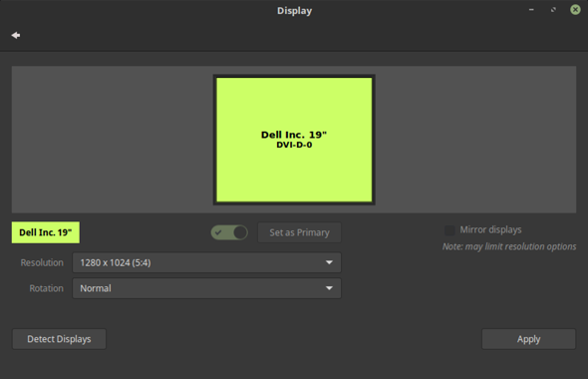
Task: Restore the Display window size
Action: [553, 10]
